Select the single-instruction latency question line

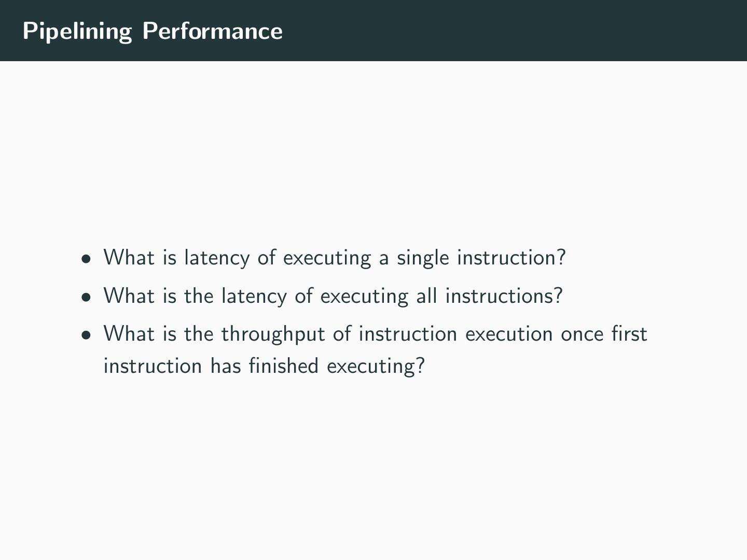334,258
